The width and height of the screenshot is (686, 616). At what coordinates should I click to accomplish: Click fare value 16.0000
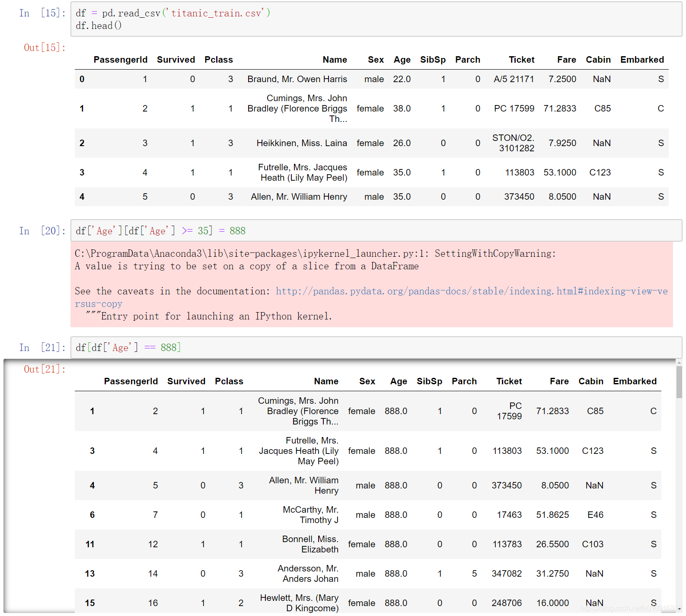click(552, 603)
